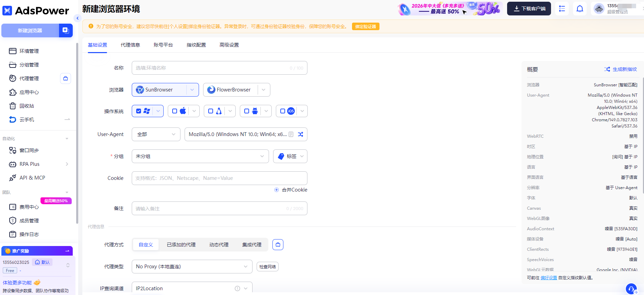The height and width of the screenshot is (295, 644).
Task: Focus the 备注 remark input field
Action: click(x=220, y=208)
